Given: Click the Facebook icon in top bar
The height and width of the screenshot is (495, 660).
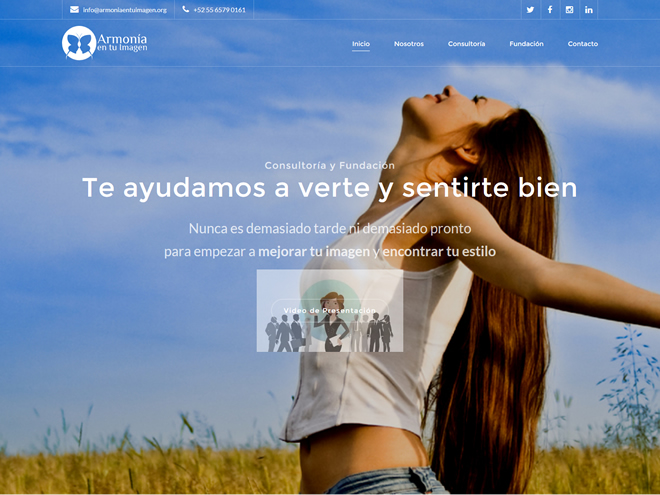Looking at the screenshot, I should point(549,10).
